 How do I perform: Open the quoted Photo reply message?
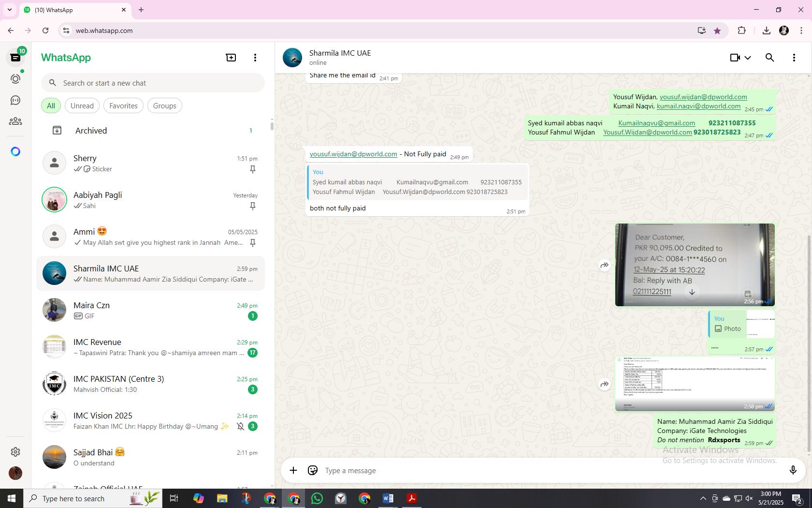click(x=741, y=324)
